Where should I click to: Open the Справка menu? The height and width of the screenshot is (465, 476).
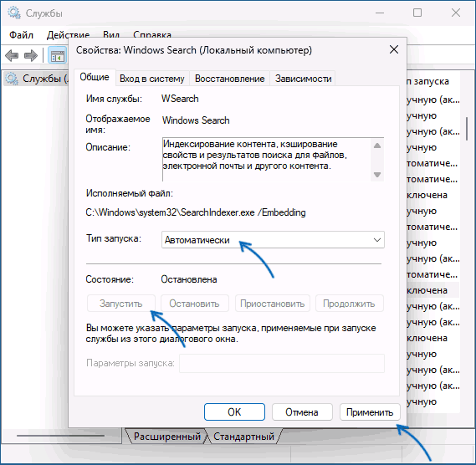[x=151, y=35]
